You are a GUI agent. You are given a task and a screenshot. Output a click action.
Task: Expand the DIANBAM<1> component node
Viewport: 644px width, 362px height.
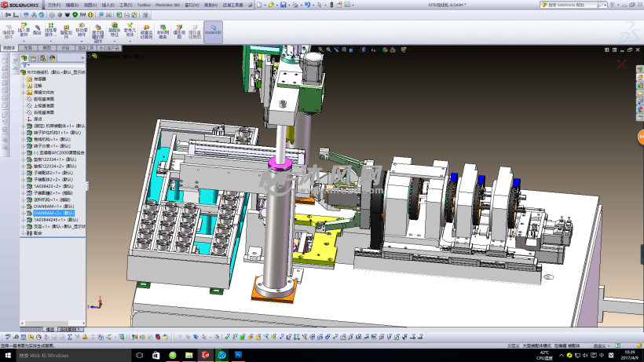(x=24, y=207)
